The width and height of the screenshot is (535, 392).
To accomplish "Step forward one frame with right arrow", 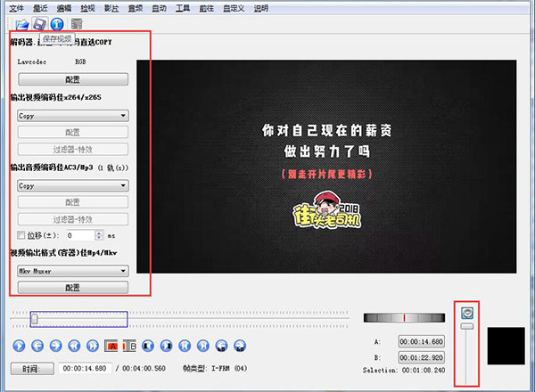I will click(x=56, y=346).
